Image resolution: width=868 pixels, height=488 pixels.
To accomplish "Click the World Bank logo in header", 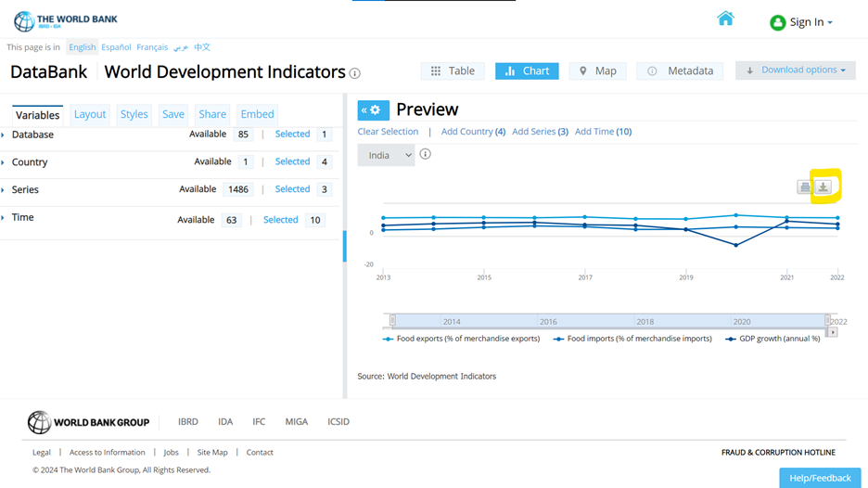I will tap(65, 19).
